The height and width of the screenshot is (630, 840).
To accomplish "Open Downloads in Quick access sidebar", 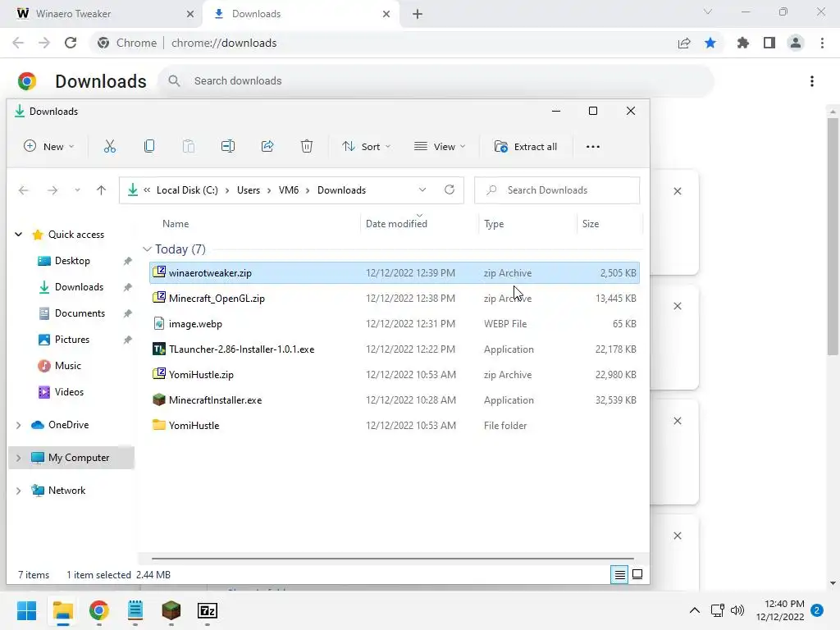I will 78,287.
